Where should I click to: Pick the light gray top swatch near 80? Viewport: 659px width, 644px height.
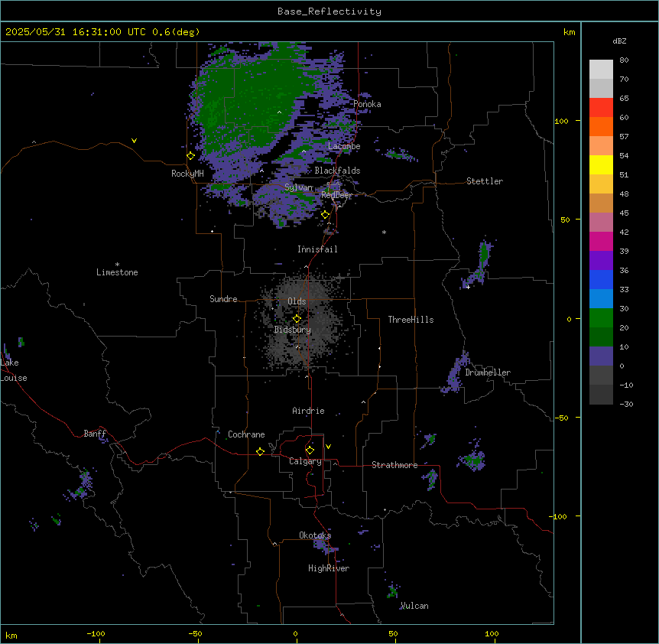pyautogui.click(x=601, y=70)
